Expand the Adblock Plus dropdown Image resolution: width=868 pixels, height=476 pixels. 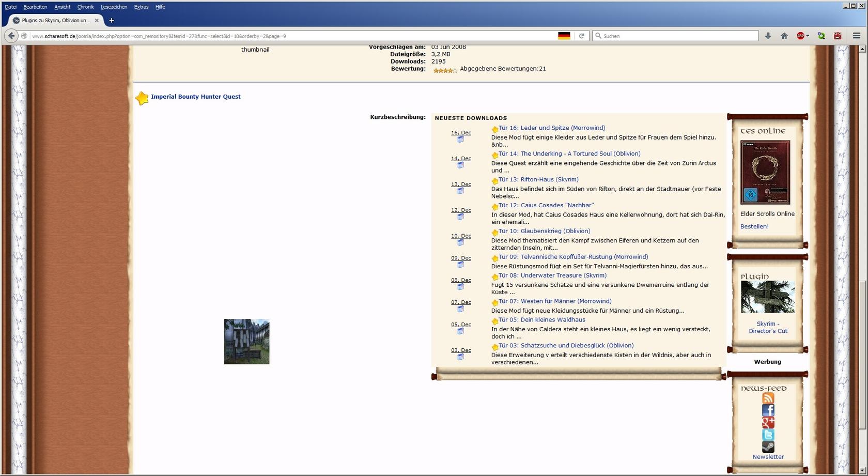tap(808, 36)
